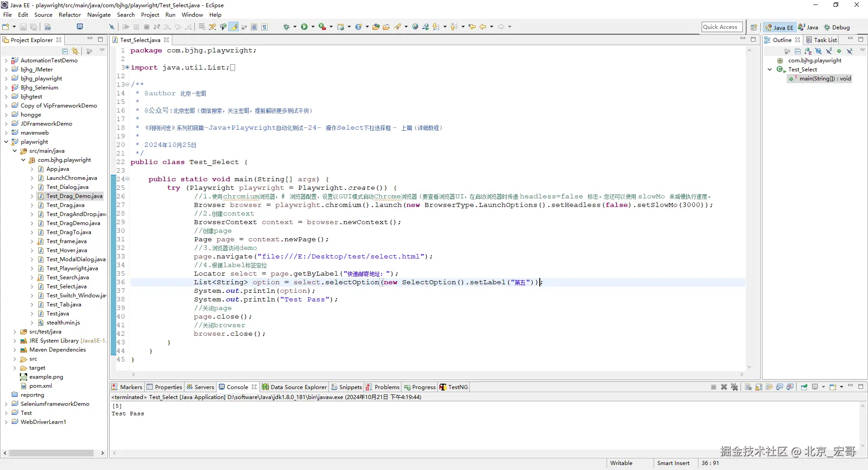Sort Outline members alphabetically
Viewport: 868px width, 470px height.
pos(808,52)
